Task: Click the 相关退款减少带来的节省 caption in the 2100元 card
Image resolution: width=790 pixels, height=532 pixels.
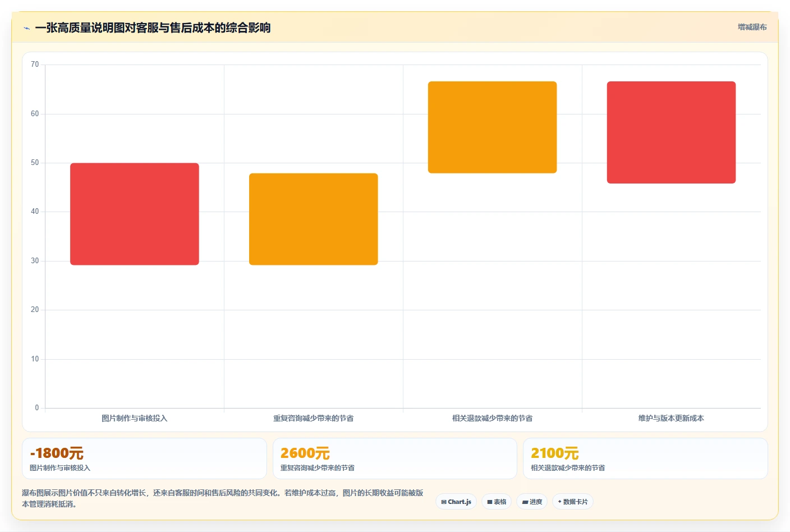Action: (x=568, y=467)
